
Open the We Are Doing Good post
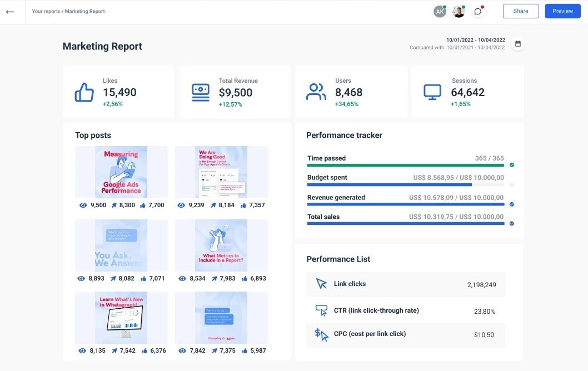(x=221, y=172)
